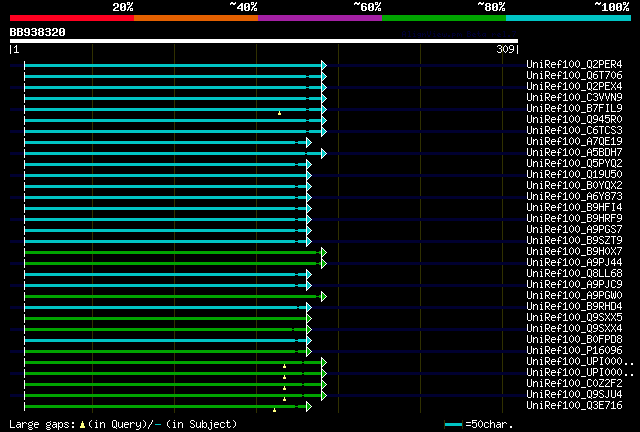Image resolution: width=640 pixels, height=432 pixels.
Task: Select the UniRef100_B9SZT9 label
Action: (574, 240)
